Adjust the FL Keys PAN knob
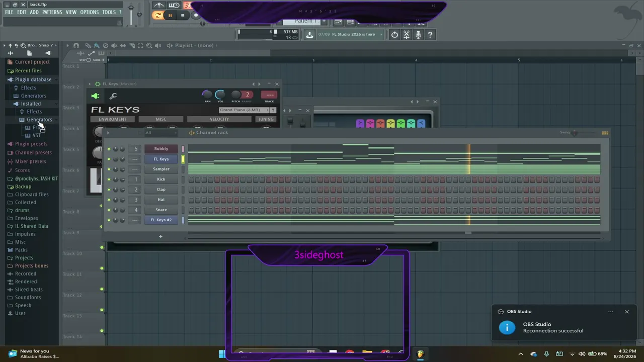Screen dimensions: 644x362 point(207,95)
